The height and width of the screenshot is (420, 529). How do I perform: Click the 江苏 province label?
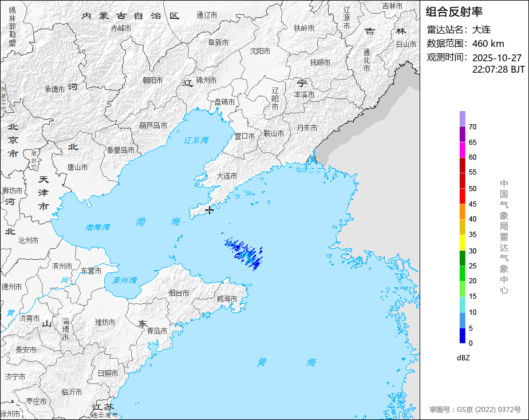click(x=103, y=407)
